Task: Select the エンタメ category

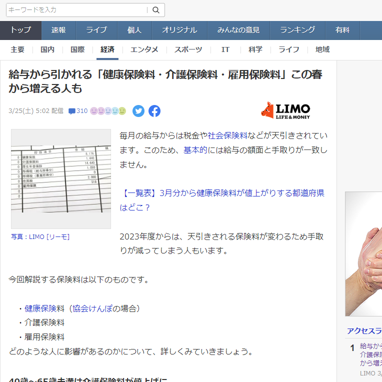Action: (x=144, y=50)
